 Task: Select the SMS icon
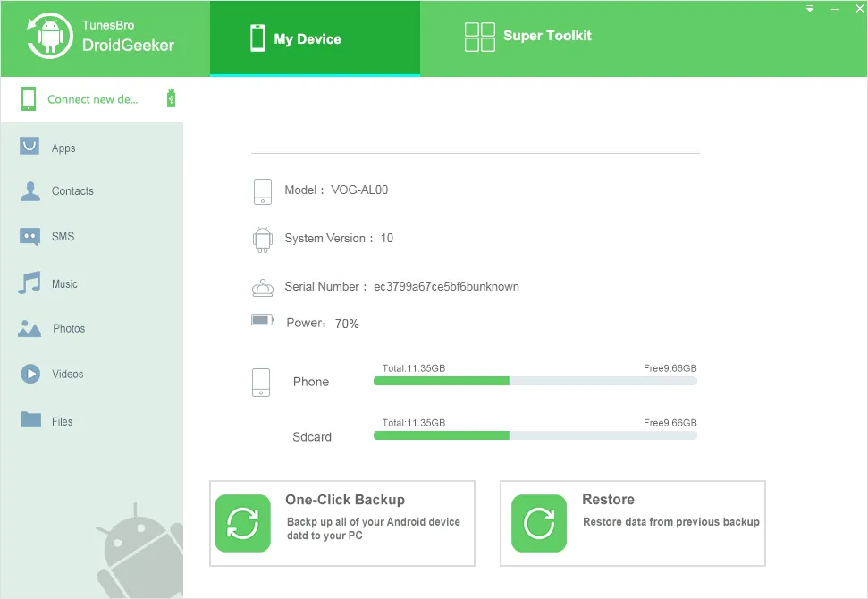(x=29, y=237)
